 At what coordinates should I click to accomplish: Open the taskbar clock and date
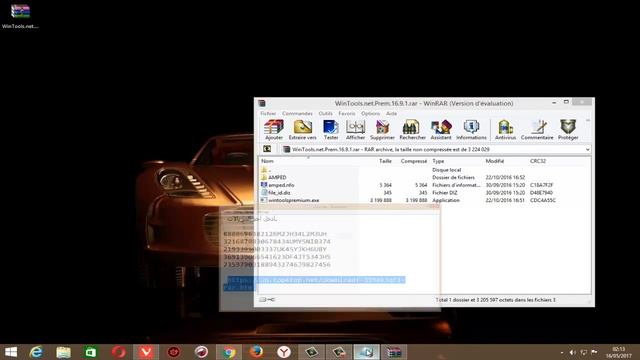(x=619, y=352)
